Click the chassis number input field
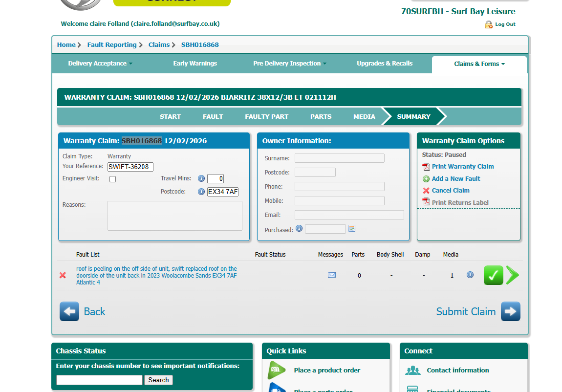The image size is (562, 392). pyautogui.click(x=99, y=380)
